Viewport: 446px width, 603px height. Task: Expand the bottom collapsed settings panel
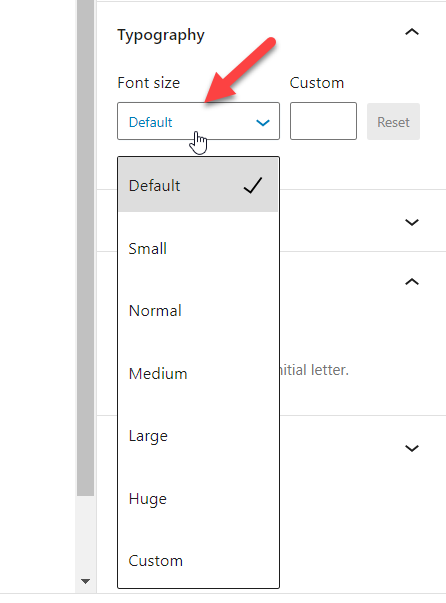tap(412, 448)
